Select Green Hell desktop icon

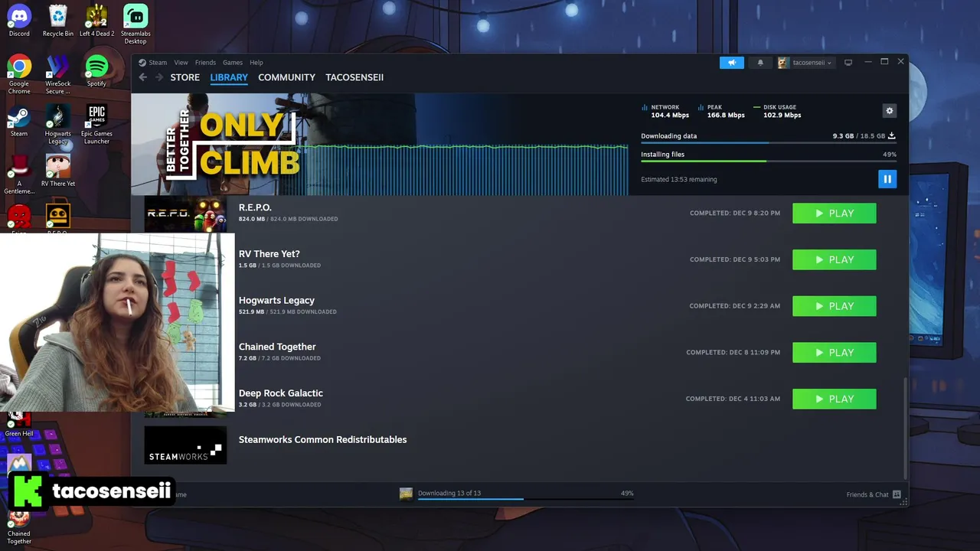19,425
